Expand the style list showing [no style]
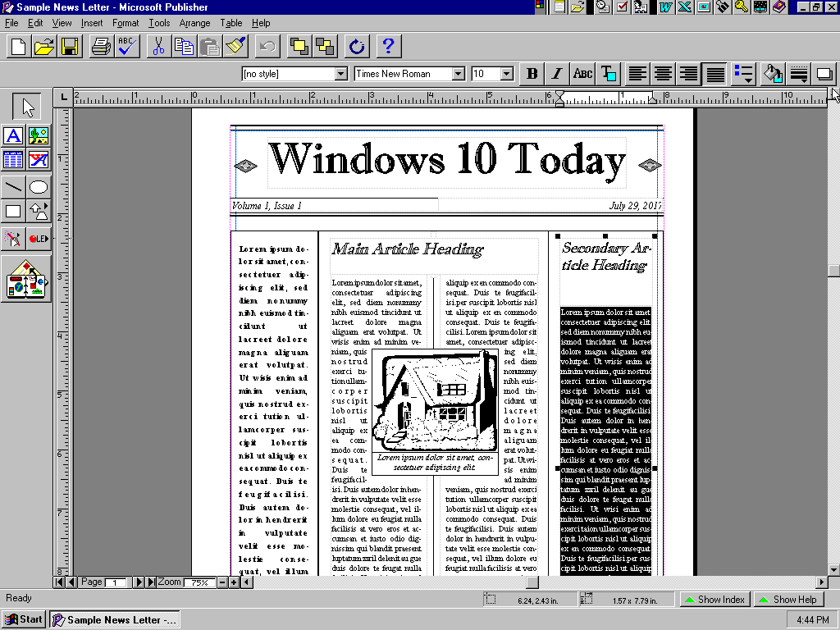 click(x=341, y=74)
